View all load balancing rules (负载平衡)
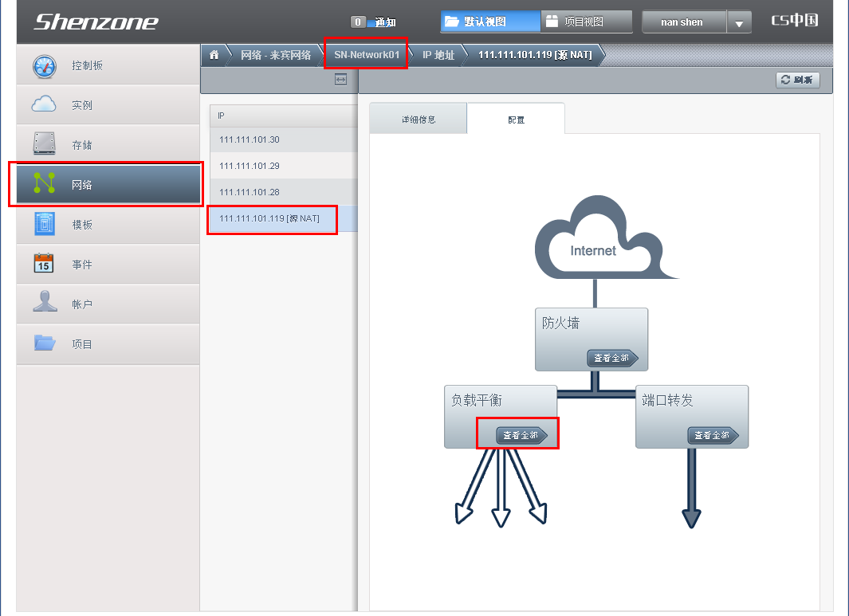Viewport: 849px width, 616px height. (521, 435)
